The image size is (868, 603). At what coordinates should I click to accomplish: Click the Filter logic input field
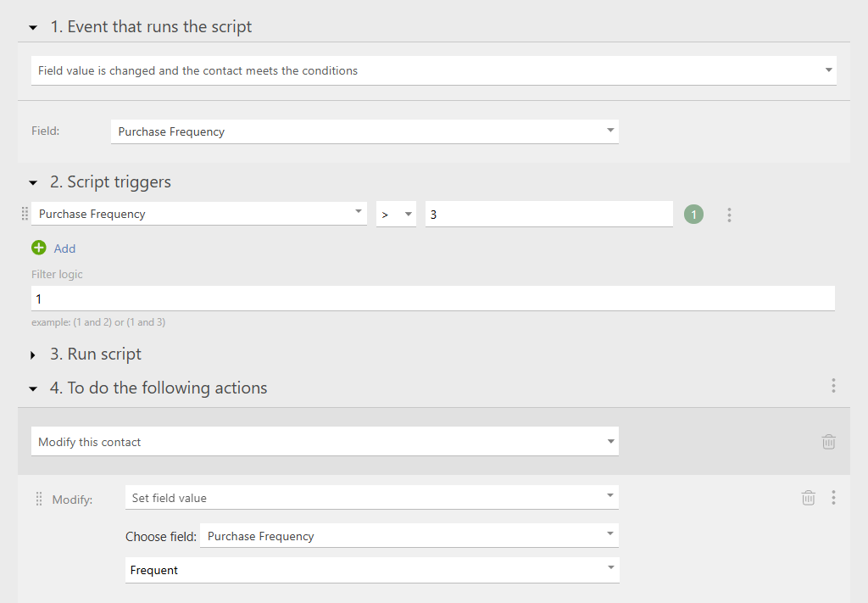pos(432,299)
